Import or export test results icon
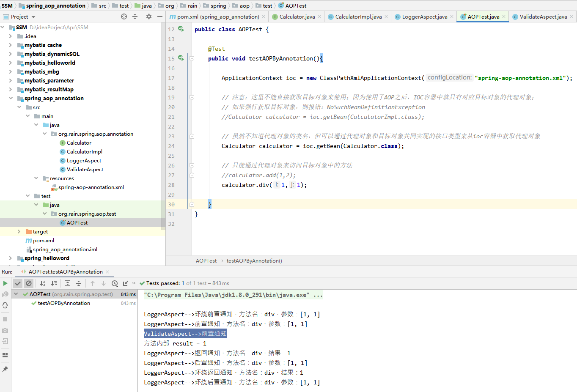This screenshot has width=577, height=392. point(126,283)
